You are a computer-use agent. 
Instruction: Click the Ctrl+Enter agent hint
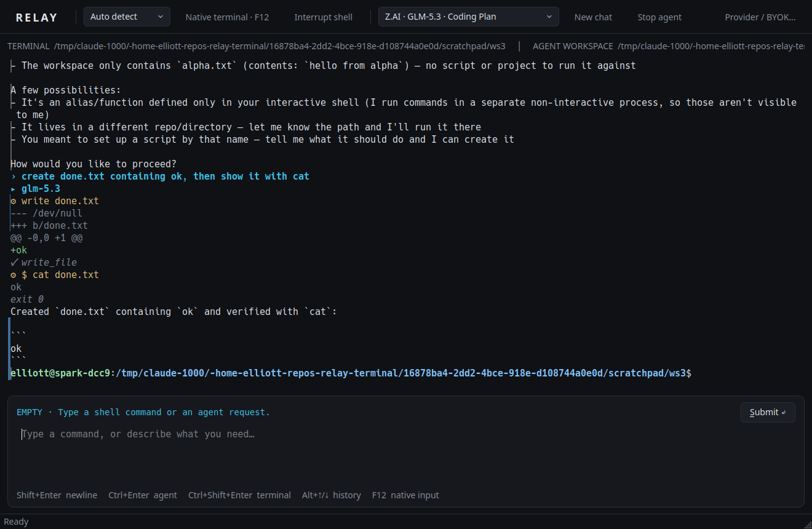click(x=143, y=495)
